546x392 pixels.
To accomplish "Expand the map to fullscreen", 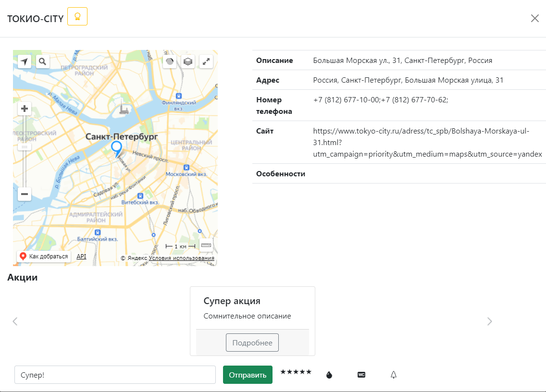I will tap(206, 61).
